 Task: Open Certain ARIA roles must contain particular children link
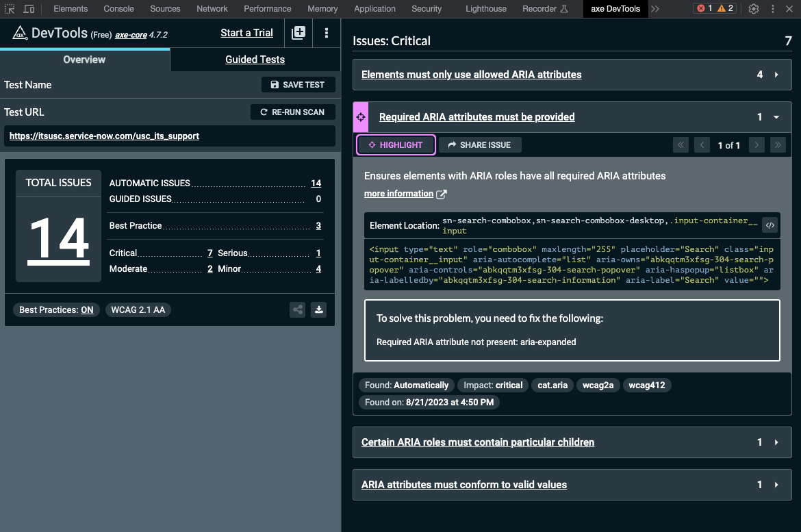478,442
